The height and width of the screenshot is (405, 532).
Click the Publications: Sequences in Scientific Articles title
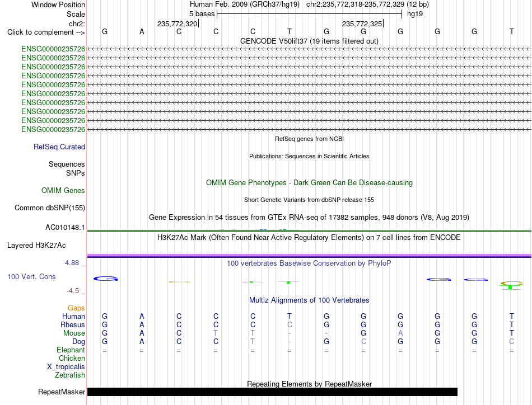tap(309, 156)
